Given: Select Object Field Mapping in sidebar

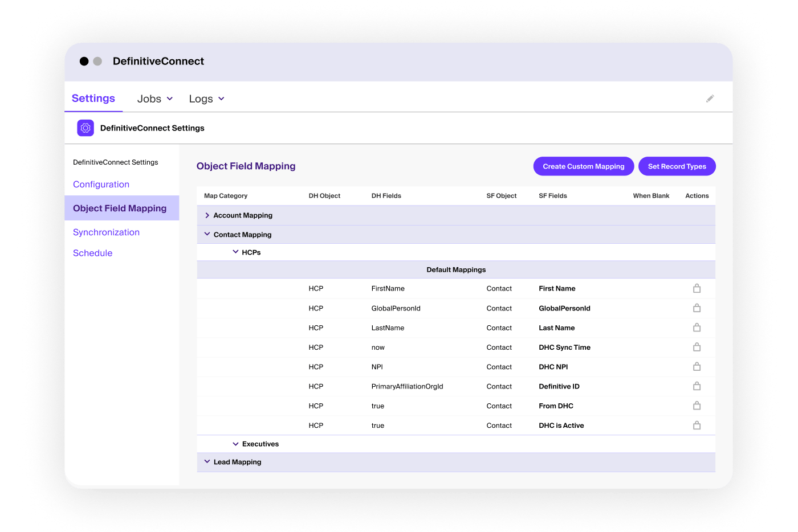Looking at the screenshot, I should [x=122, y=208].
